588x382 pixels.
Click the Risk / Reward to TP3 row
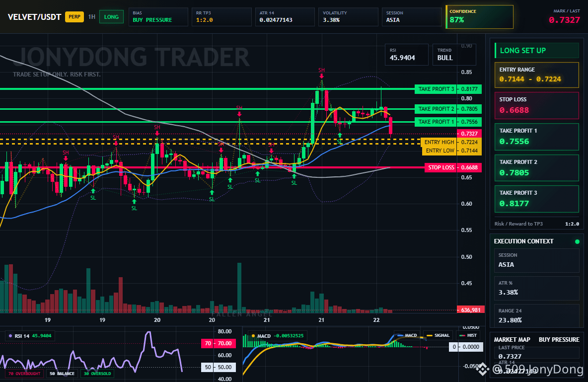click(x=537, y=224)
